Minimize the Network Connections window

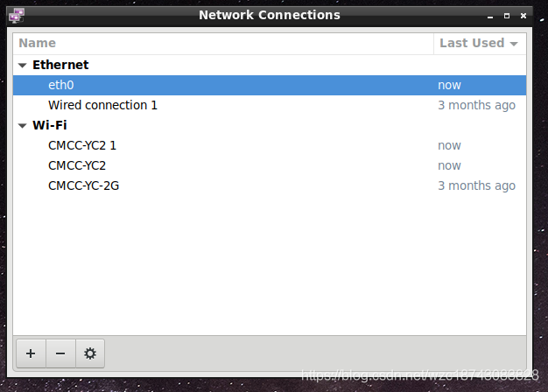click(490, 16)
